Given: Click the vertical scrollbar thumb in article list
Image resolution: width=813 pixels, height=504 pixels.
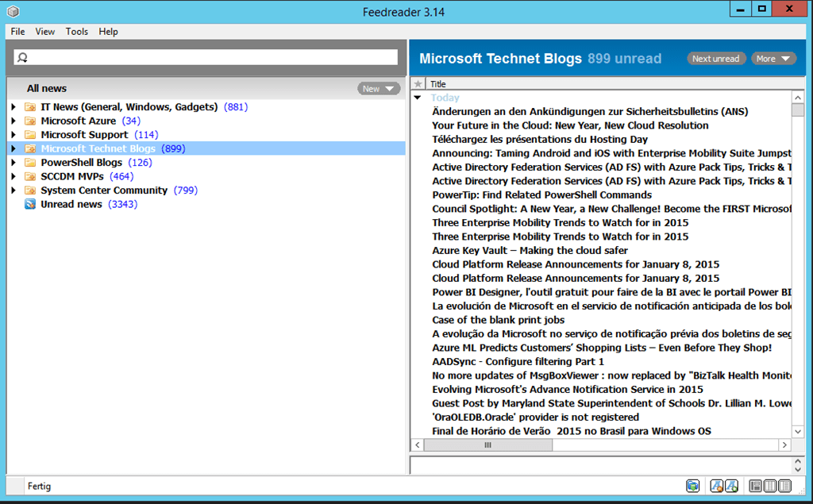Looking at the screenshot, I should tap(798, 110).
